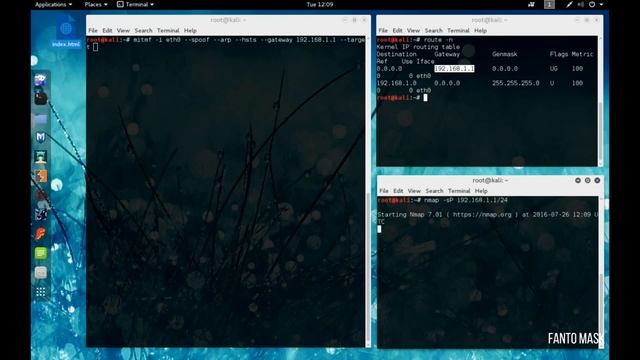Open Search menu in the mitmf terminal
640x360 pixels.
pyautogui.click(x=143, y=31)
